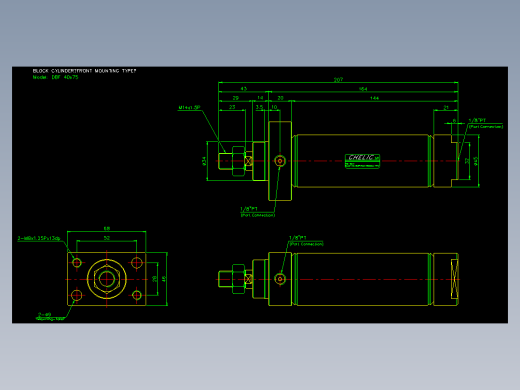Click the dimension value '21'

[446, 107]
